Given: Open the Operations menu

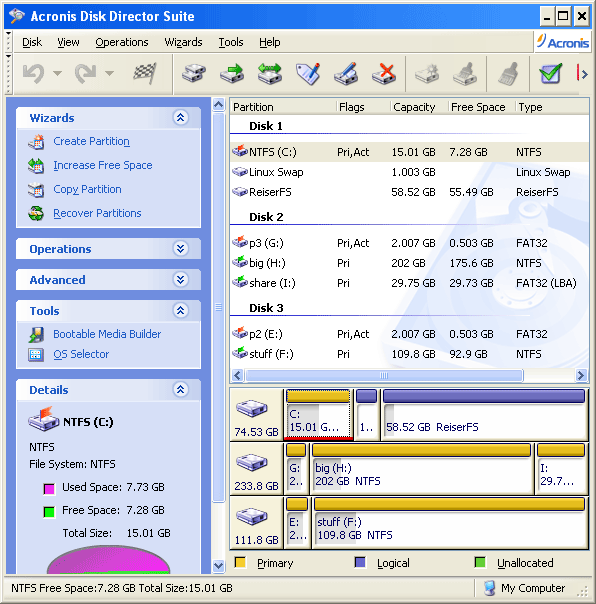Looking at the screenshot, I should pyautogui.click(x=122, y=42).
